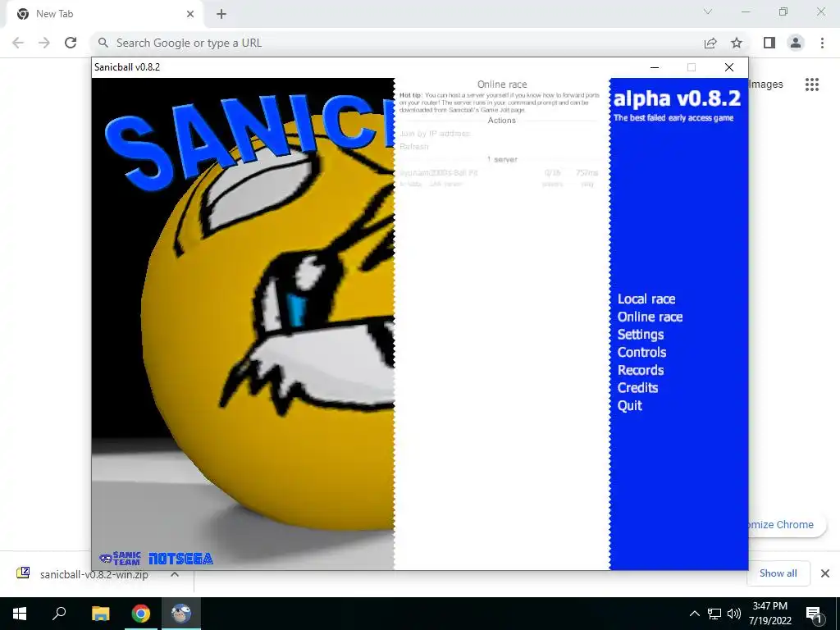The image size is (840, 630).
Task: Click the Chrome forward arrow
Action: (x=44, y=43)
